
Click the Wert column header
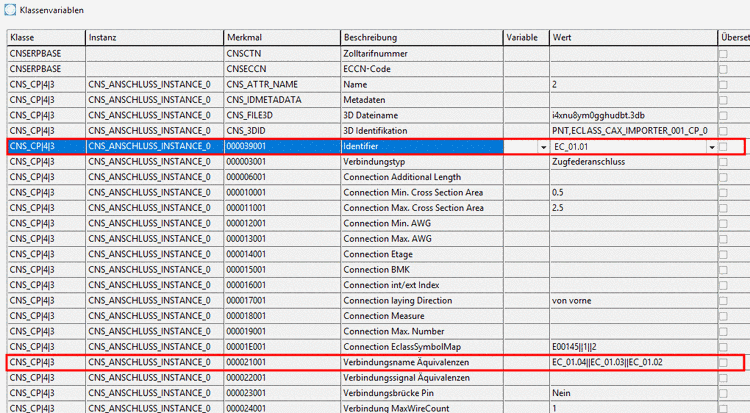click(x=633, y=37)
